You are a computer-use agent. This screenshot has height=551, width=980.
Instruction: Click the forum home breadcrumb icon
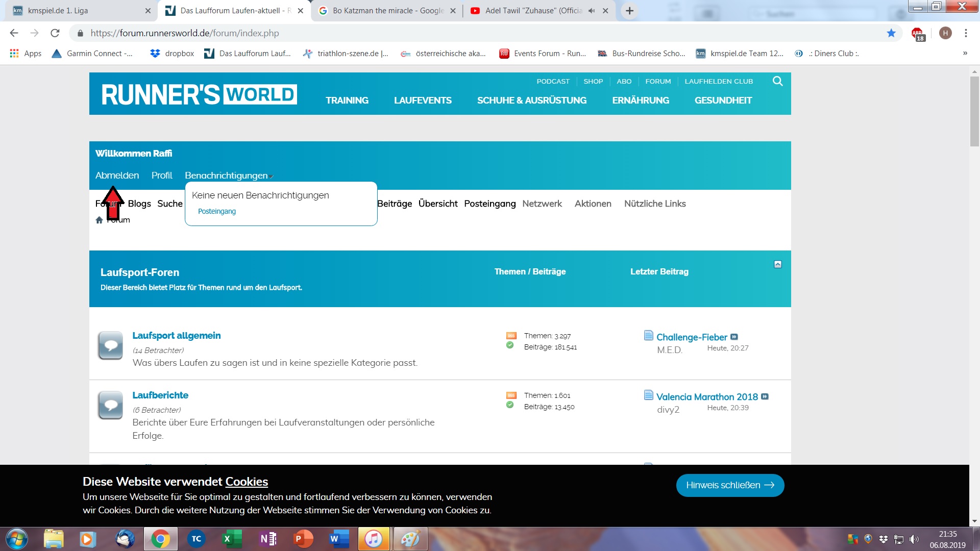click(x=99, y=220)
